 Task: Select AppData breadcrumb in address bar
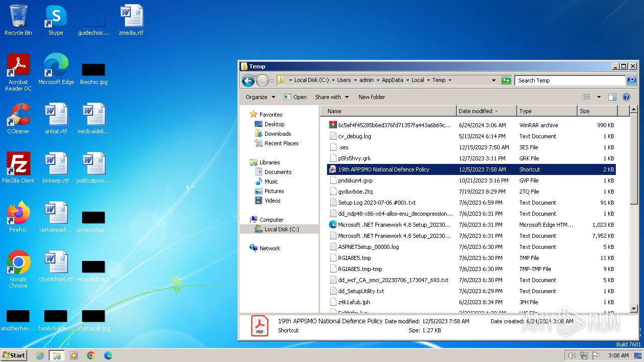point(392,80)
